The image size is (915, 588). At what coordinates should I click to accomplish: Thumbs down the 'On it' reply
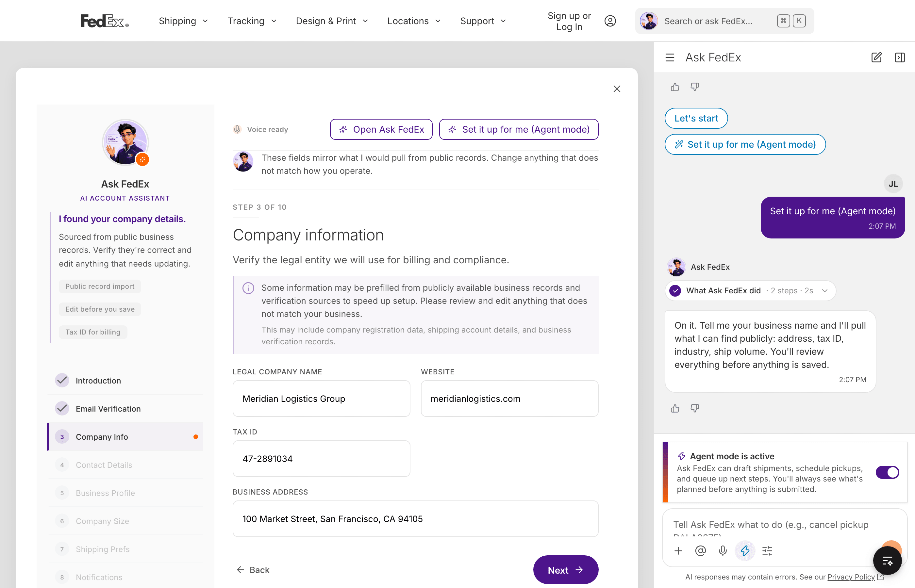click(x=695, y=409)
